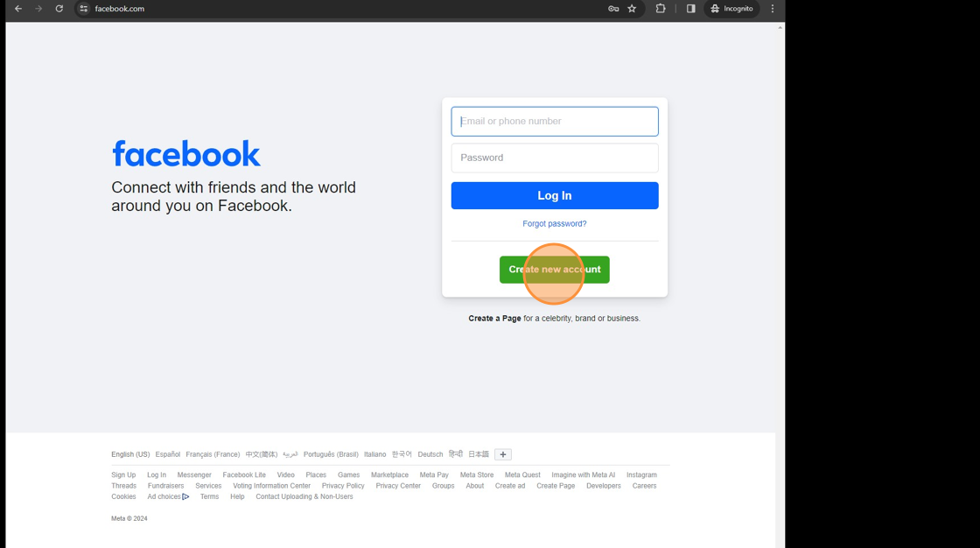Start signup with Create new account
This screenshot has height=548, width=980.
(555, 270)
